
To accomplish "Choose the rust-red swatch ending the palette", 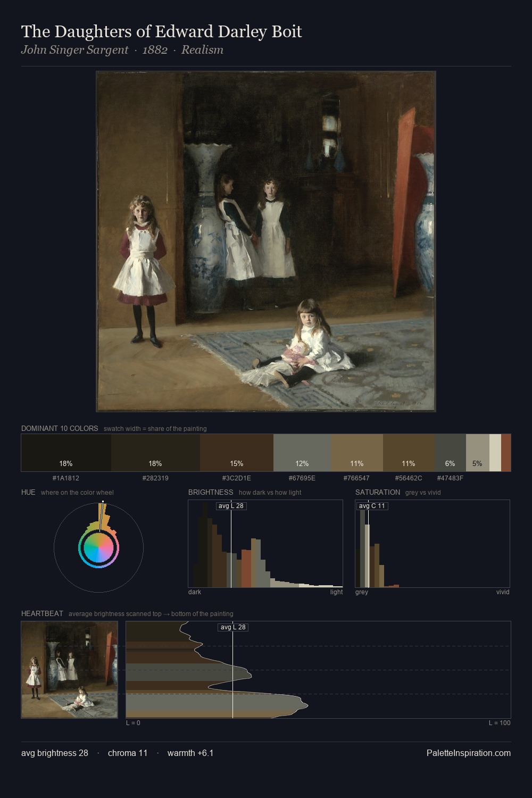I will [506, 453].
